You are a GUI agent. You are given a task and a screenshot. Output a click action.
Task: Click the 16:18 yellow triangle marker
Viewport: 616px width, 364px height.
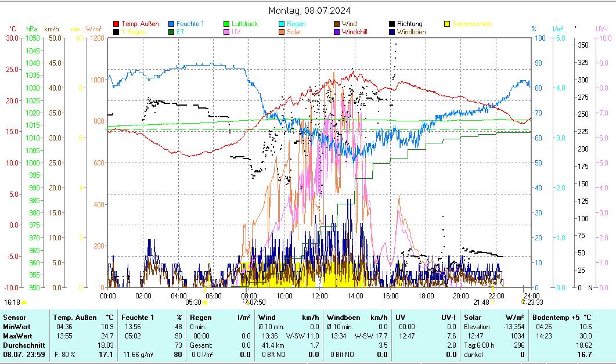pos(24,302)
